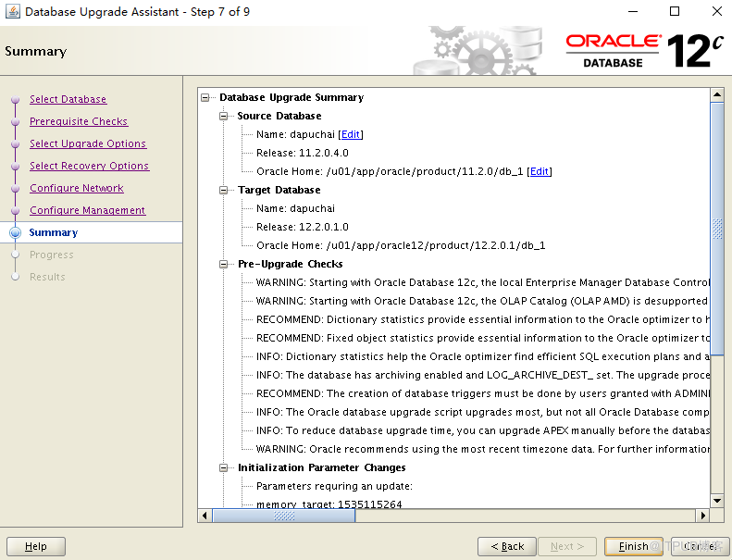The height and width of the screenshot is (560, 732).
Task: Click the horizontal scrollbar thumb
Action: pyautogui.click(x=284, y=516)
